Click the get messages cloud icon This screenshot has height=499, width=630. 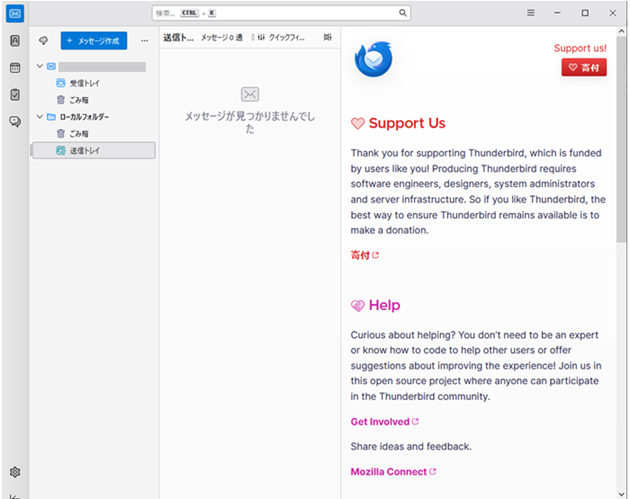(x=43, y=40)
